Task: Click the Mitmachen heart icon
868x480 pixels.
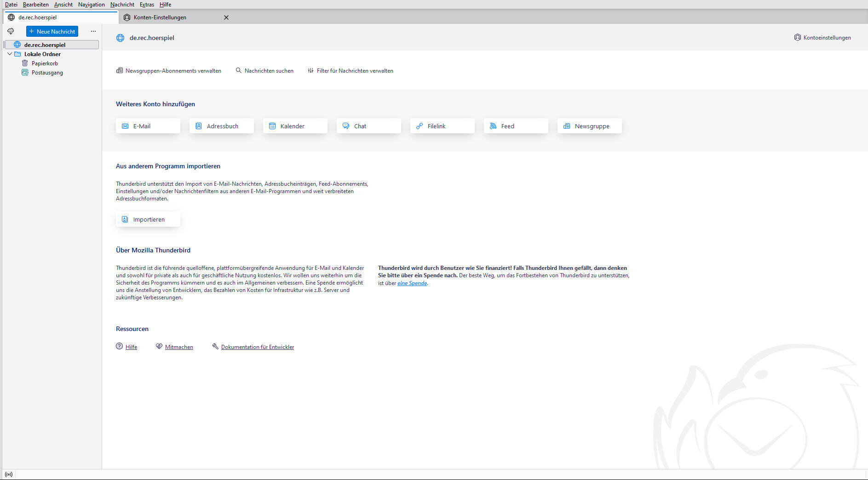Action: [159, 346]
